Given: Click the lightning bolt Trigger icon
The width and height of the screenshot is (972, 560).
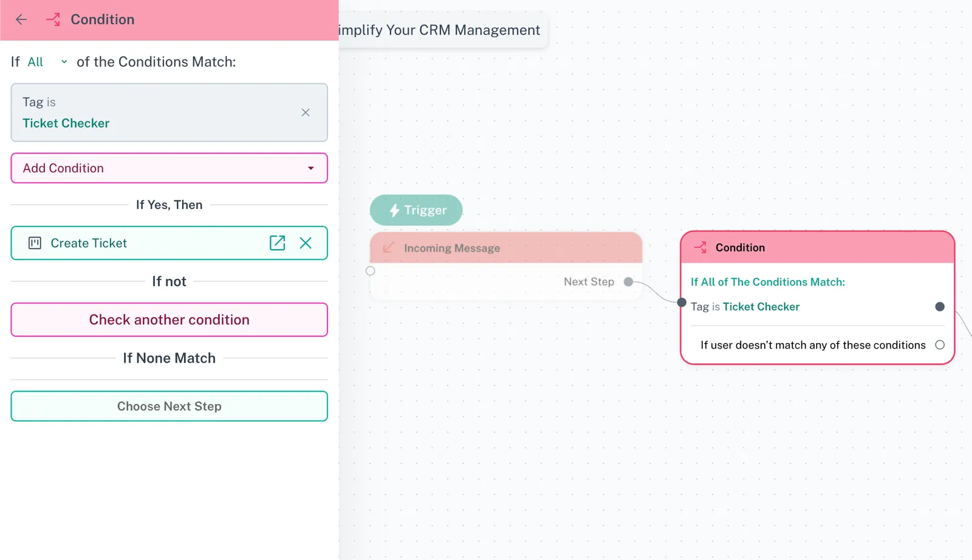Looking at the screenshot, I should pyautogui.click(x=394, y=210).
